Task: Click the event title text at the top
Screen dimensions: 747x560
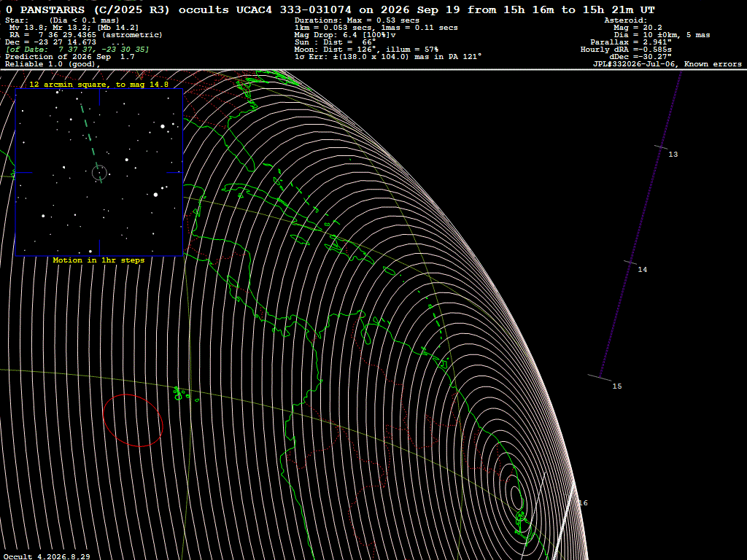Action: (x=330, y=9)
